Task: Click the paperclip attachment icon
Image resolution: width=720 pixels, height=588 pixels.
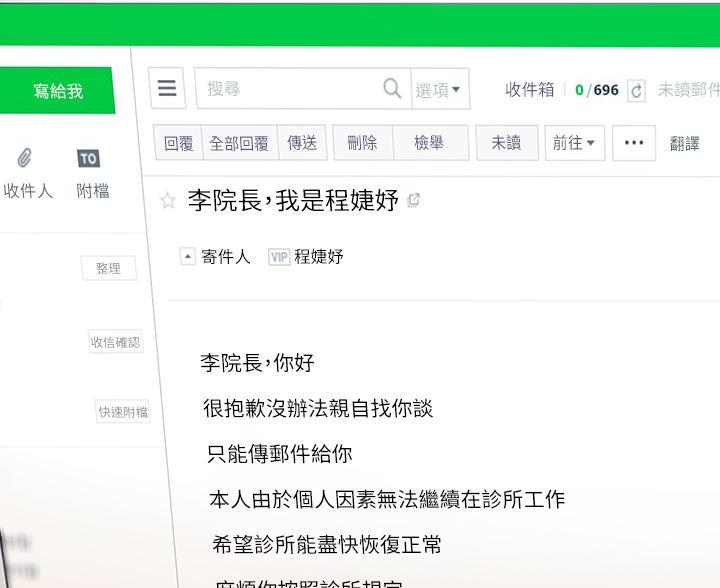Action: [x=25, y=158]
